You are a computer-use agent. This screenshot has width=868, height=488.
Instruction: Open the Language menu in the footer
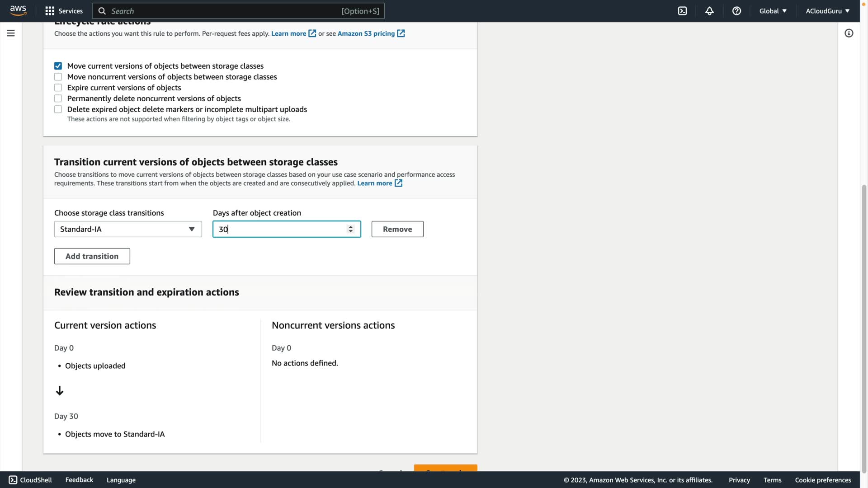(x=121, y=480)
